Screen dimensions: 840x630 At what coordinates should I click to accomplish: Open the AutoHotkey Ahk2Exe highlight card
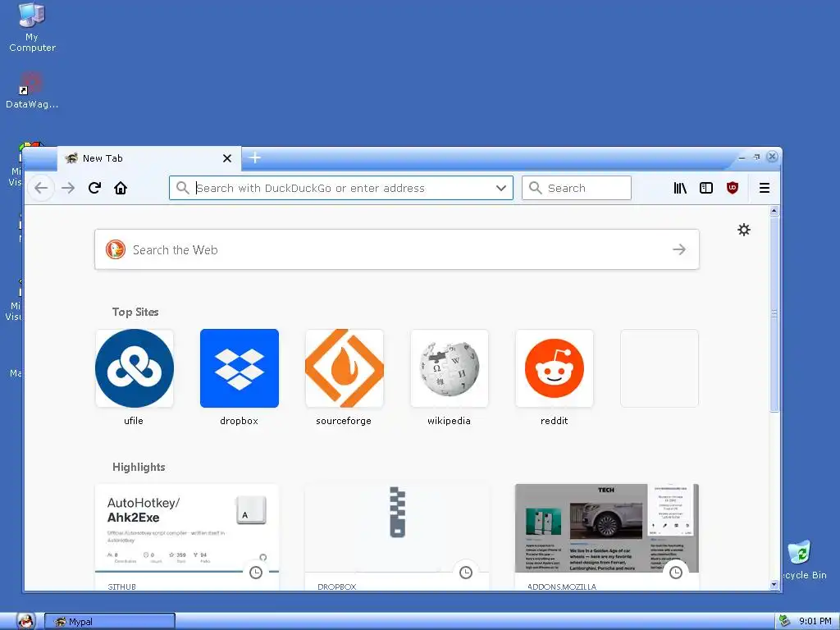187,537
